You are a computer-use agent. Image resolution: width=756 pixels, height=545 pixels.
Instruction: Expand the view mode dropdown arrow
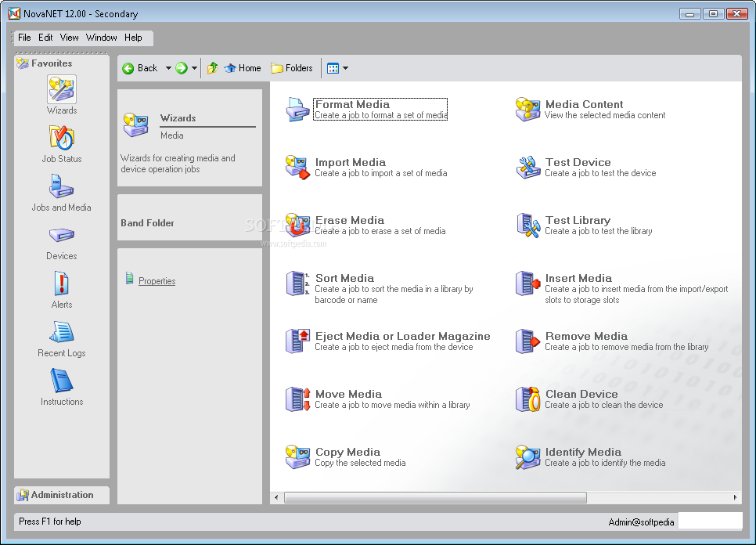[x=346, y=68]
